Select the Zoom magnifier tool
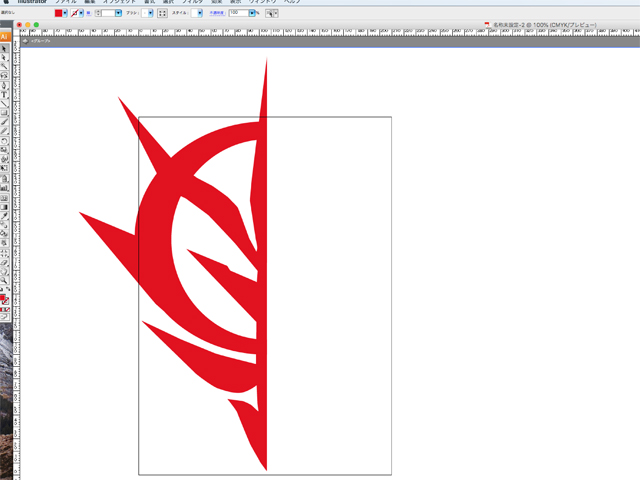The width and height of the screenshot is (640, 480). coord(4,280)
